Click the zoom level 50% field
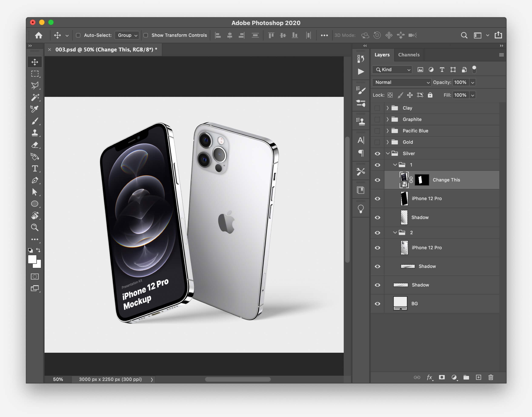Image resolution: width=532 pixels, height=417 pixels. tap(58, 379)
